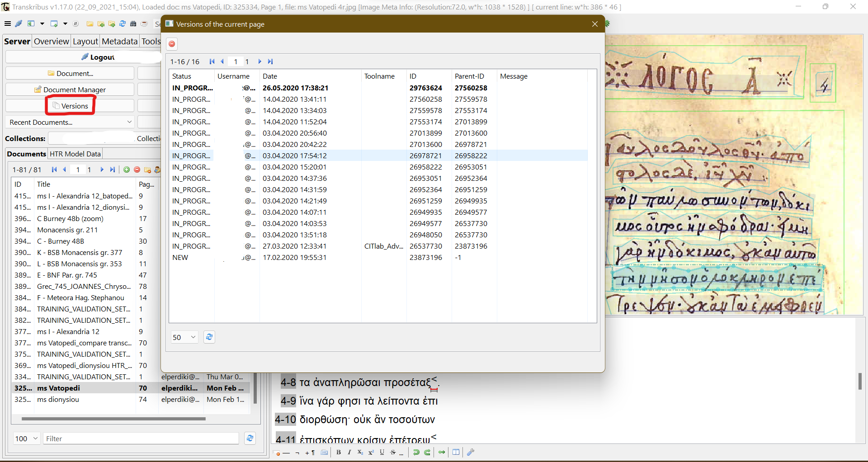
Task: Click the green add document icon
Action: pos(127,170)
